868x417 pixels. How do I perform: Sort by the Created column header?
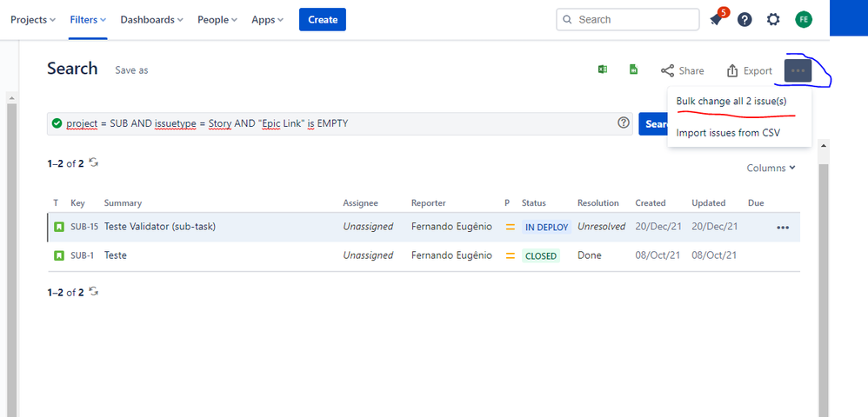click(x=651, y=203)
